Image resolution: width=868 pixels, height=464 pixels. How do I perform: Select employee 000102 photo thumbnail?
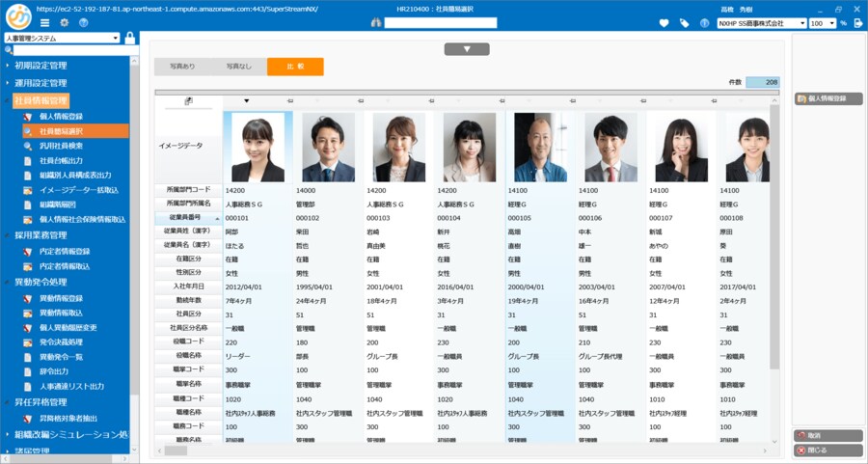tap(328, 148)
